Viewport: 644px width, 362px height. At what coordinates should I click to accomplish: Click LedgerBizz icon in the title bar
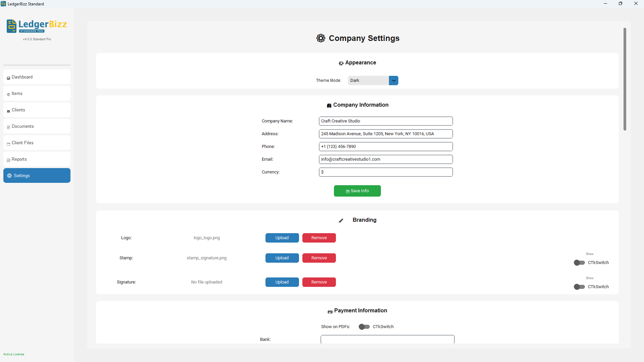[3, 4]
